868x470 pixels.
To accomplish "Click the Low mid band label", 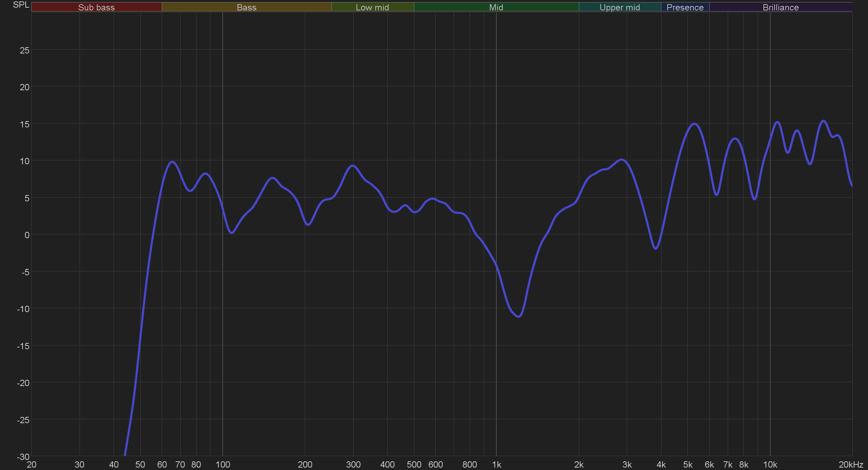I will click(372, 7).
